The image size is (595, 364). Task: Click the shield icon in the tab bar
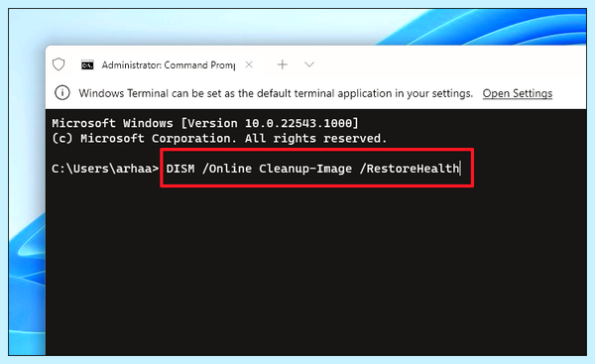59,64
